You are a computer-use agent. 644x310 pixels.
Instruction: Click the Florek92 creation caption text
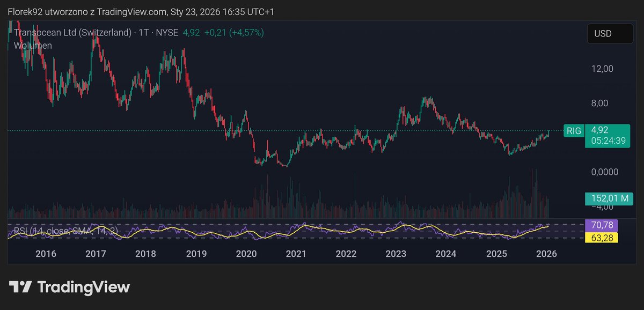pyautogui.click(x=141, y=11)
